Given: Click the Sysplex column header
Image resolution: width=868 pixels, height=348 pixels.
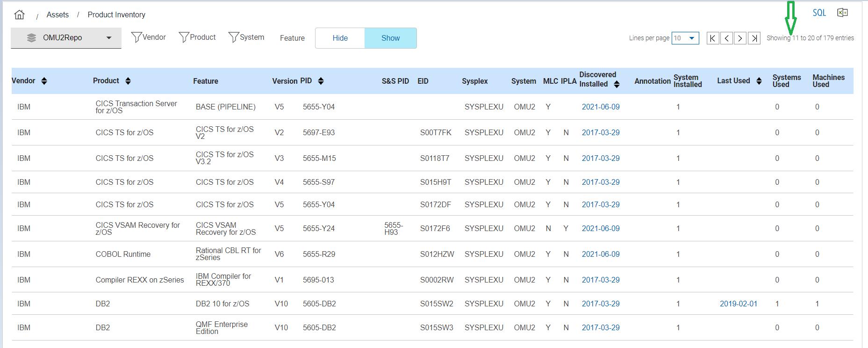Looking at the screenshot, I should pos(474,81).
